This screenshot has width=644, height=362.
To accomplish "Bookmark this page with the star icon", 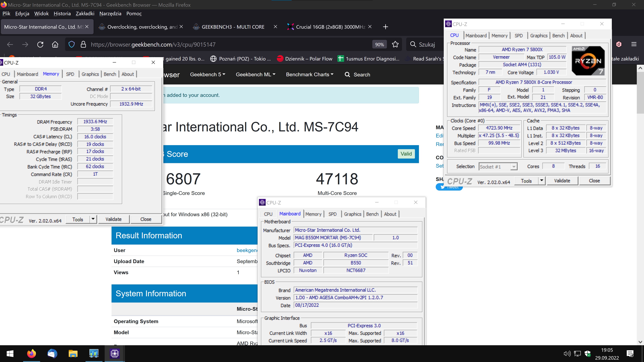I will pyautogui.click(x=395, y=44).
